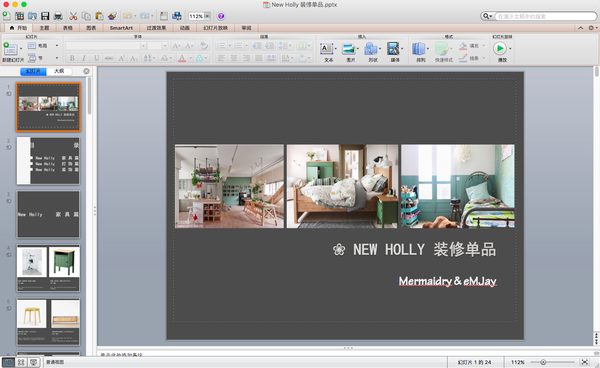Open the media browser icon
This screenshot has width=600, height=368.
click(x=177, y=16)
